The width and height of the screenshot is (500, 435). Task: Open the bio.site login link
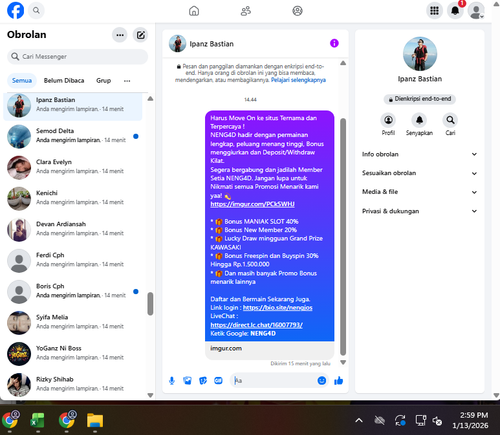tap(278, 308)
